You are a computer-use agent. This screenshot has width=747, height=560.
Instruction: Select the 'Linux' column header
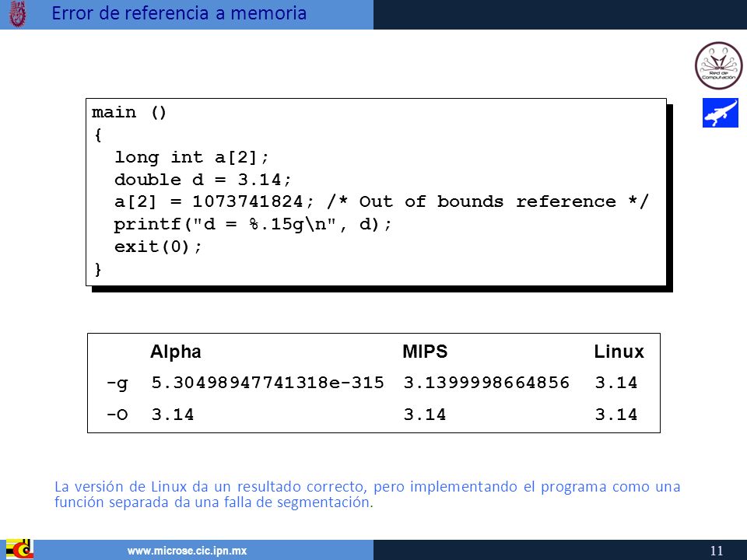[x=619, y=352]
